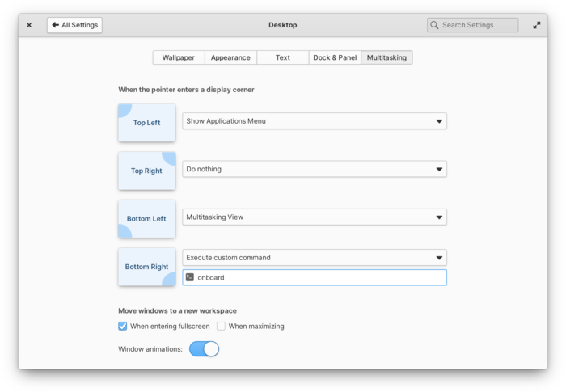This screenshot has height=392, width=566.
Task: Uncheck When entering fullscreen checkbox
Action: (123, 327)
